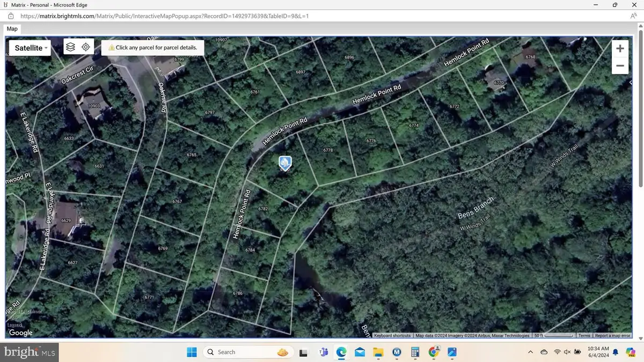
Task: Click parcel number 6778
Action: click(x=328, y=151)
